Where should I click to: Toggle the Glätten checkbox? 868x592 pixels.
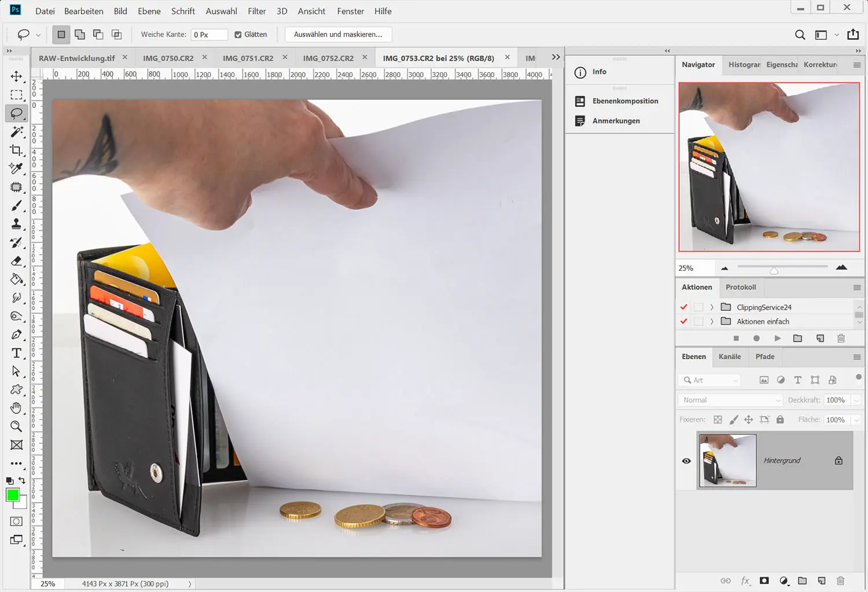point(238,35)
